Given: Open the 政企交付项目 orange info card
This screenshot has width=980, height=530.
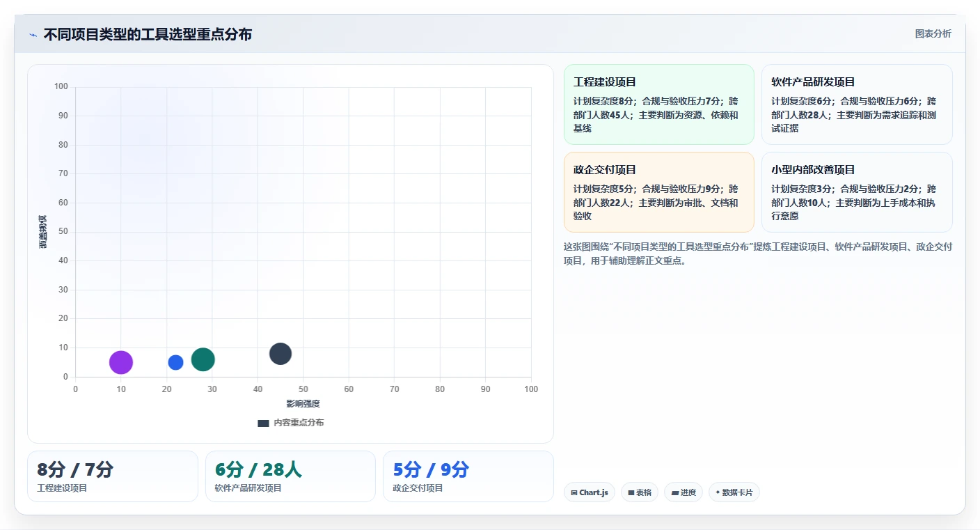Looking at the screenshot, I should (659, 192).
